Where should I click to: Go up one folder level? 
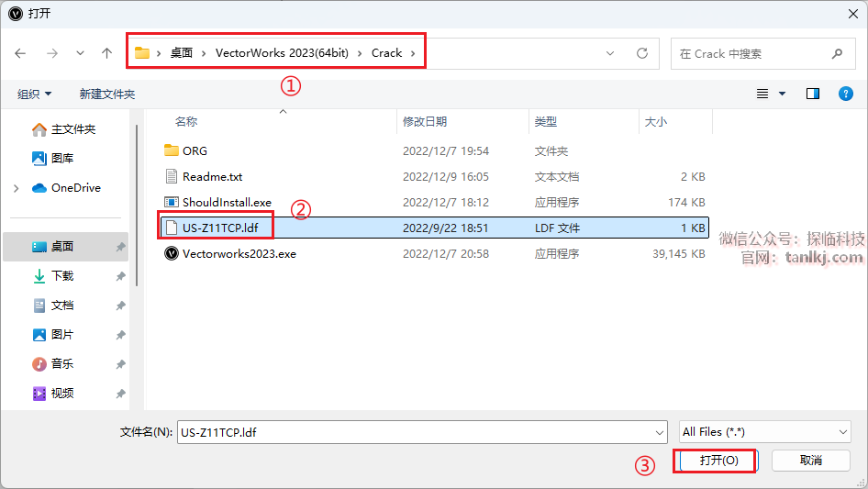click(x=106, y=53)
